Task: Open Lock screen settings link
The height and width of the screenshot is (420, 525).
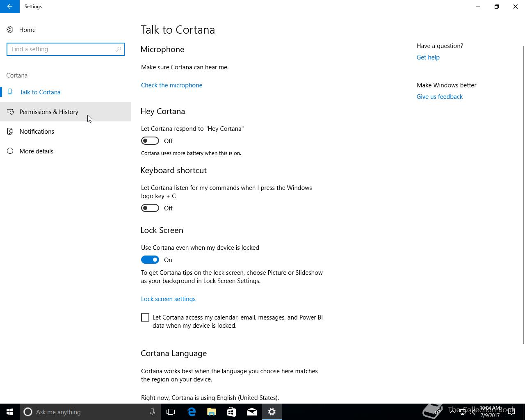Action: point(168,299)
